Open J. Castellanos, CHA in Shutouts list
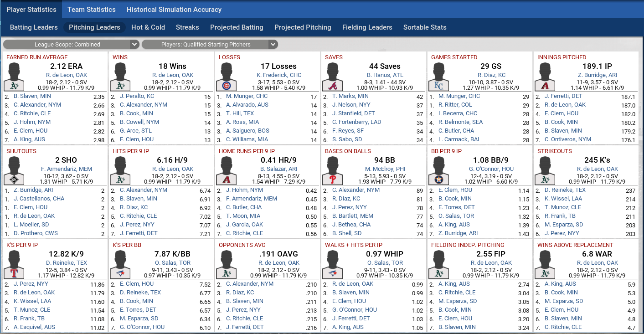 39,199
